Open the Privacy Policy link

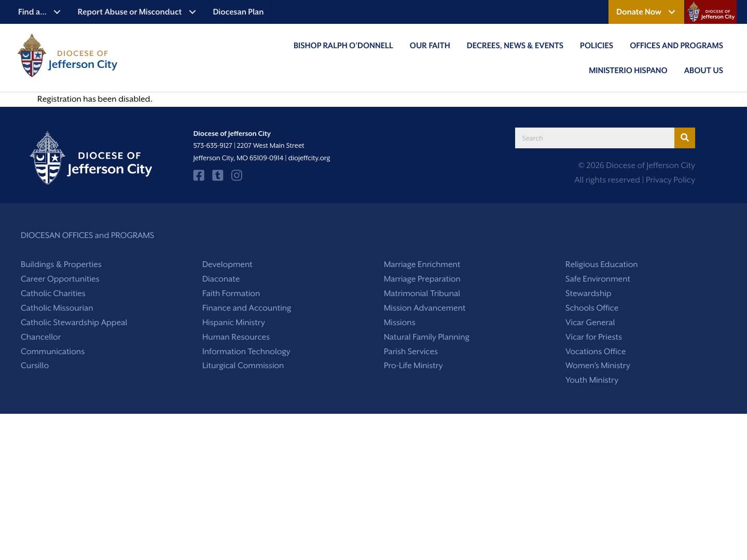pos(670,180)
